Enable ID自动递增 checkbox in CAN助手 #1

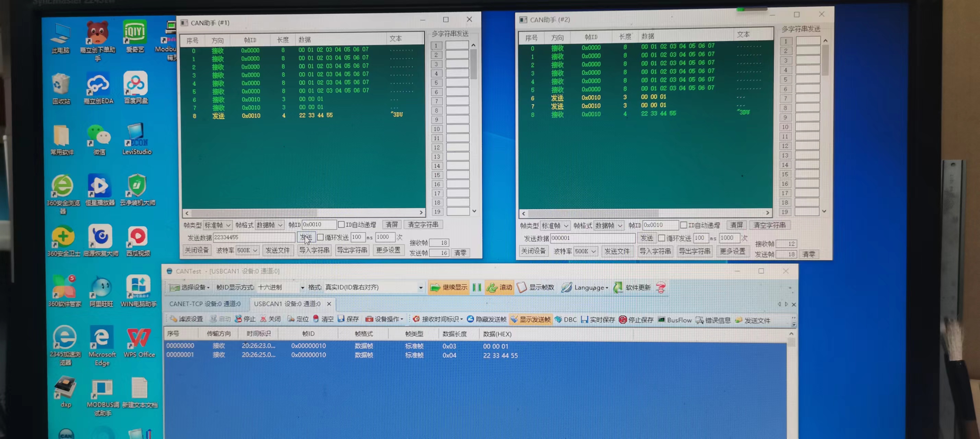341,224
